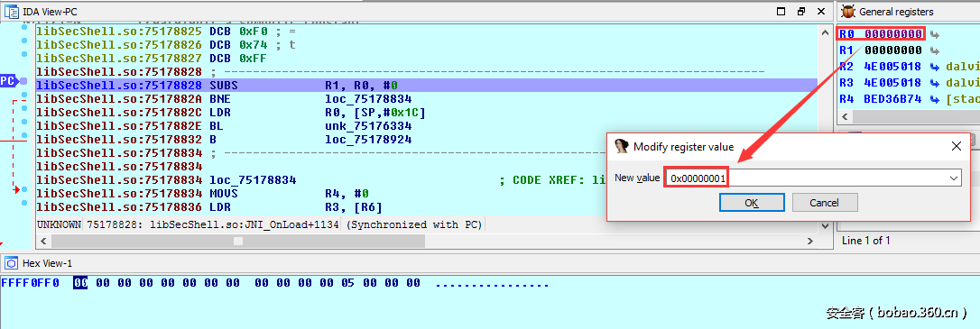Click the disassembly scrollbar right arrow
The height and width of the screenshot is (329, 980).
point(810,241)
